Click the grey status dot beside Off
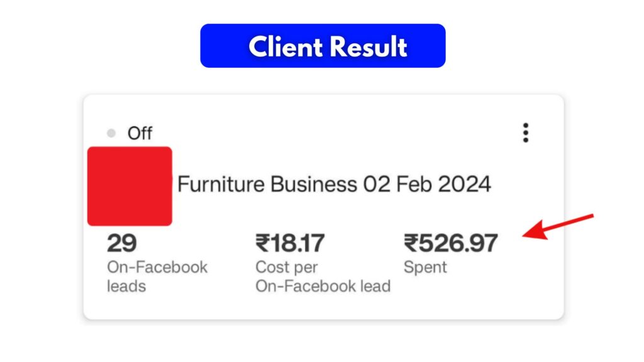Viewport: 644px width, 362px height. (112, 133)
